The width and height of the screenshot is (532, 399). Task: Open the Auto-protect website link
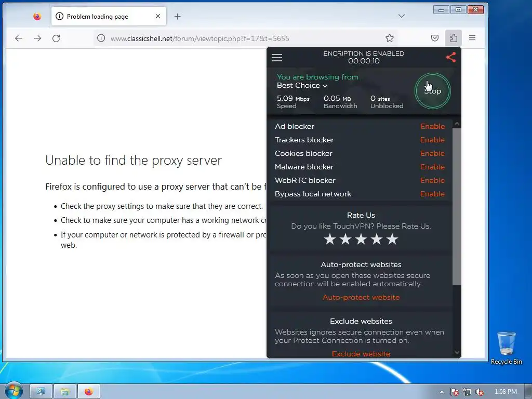[361, 297]
